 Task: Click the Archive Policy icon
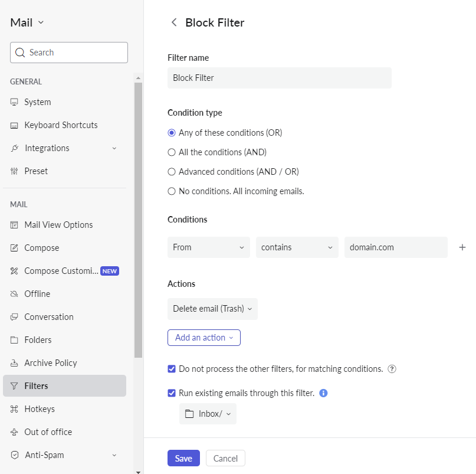pyautogui.click(x=14, y=362)
